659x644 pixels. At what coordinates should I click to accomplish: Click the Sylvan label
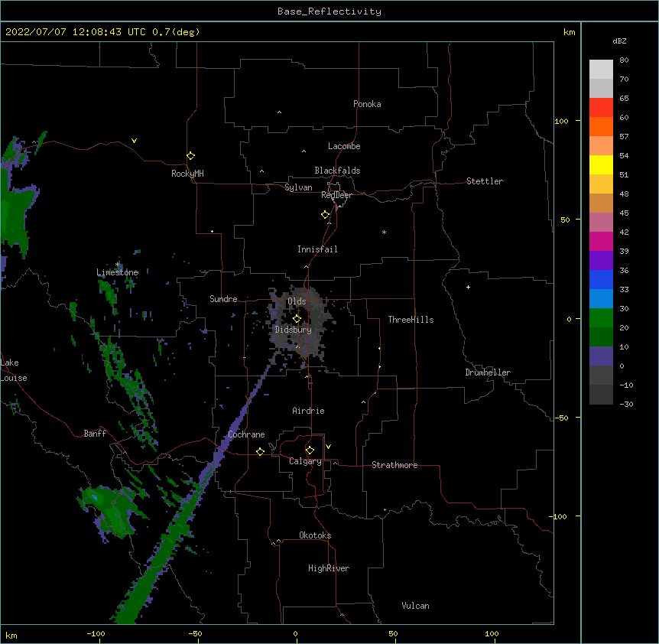pos(298,187)
